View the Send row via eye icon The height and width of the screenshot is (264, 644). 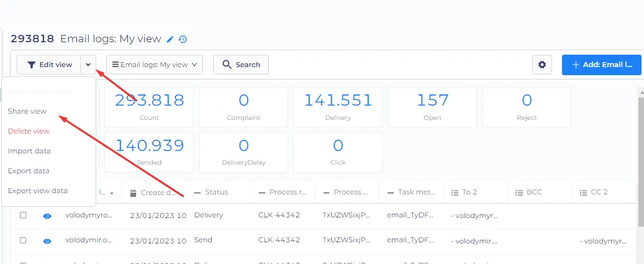coord(47,241)
